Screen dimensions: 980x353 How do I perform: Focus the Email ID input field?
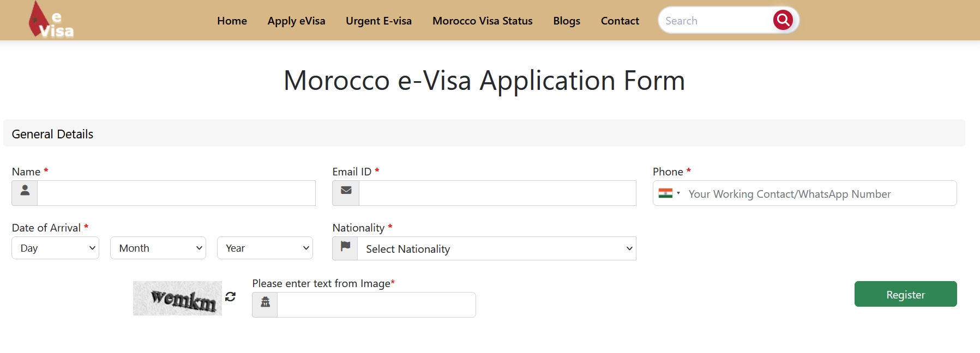tap(497, 193)
